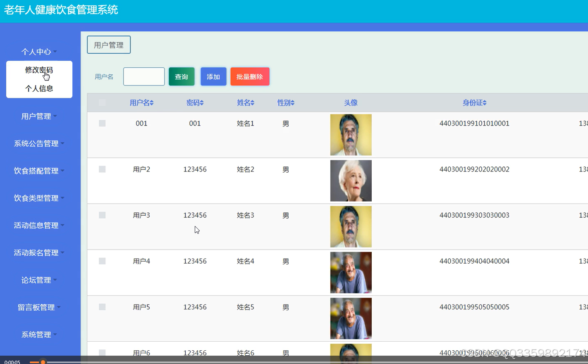This screenshot has width=588, height=364.
Task: Click the username cell 用户5
Action: tap(141, 307)
